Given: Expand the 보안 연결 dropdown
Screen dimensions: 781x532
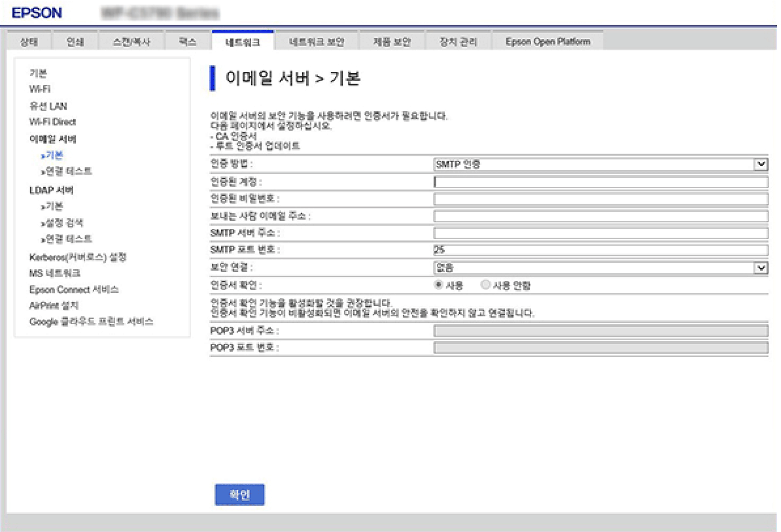Looking at the screenshot, I should click(600, 268).
